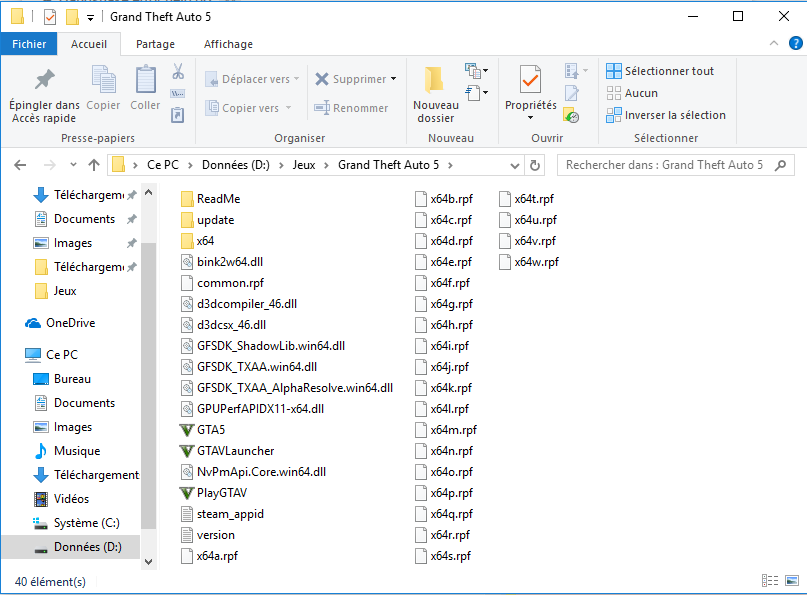Open the Quick Access Toolbar customize dropdown
807x595 pixels.
pyautogui.click(x=91, y=18)
